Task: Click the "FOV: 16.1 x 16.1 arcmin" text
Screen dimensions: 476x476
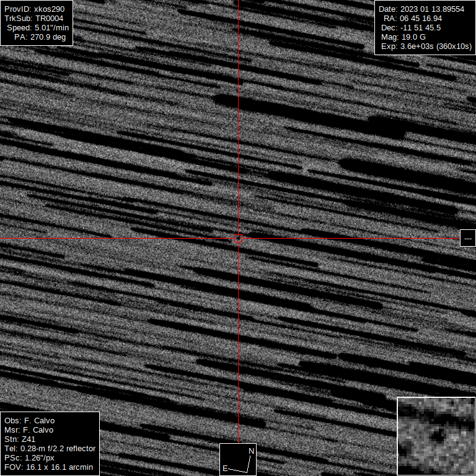Action: click(48, 467)
